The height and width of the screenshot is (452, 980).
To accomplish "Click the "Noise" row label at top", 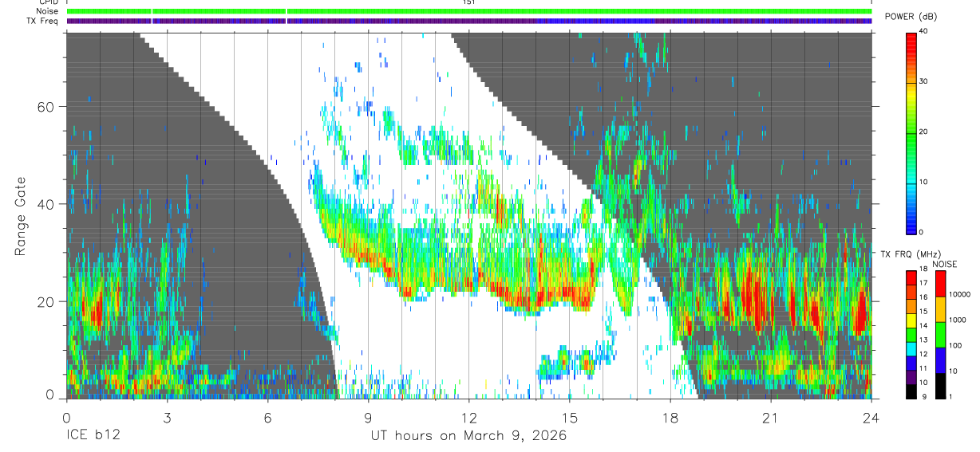I will point(48,11).
